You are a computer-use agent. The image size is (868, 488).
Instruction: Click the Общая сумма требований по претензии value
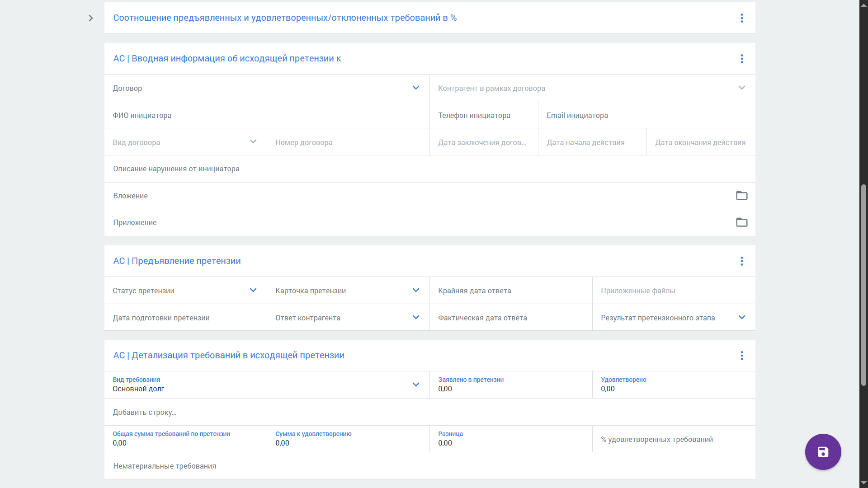(185, 439)
